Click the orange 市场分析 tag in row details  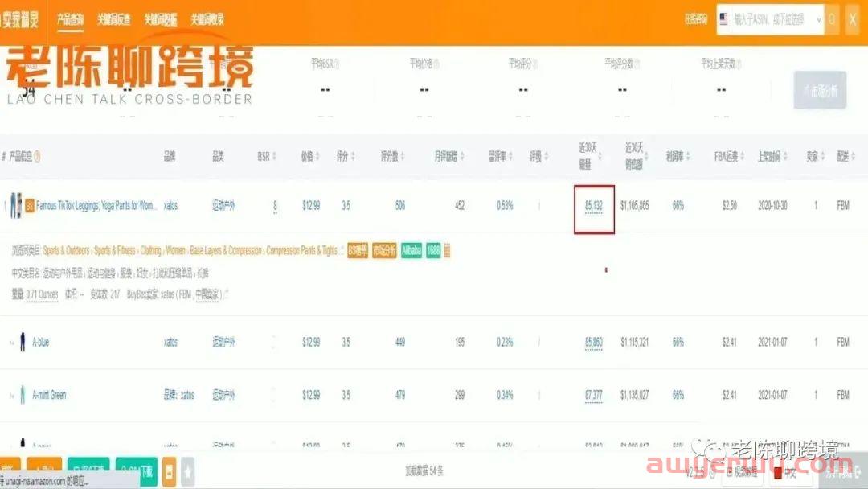click(384, 251)
